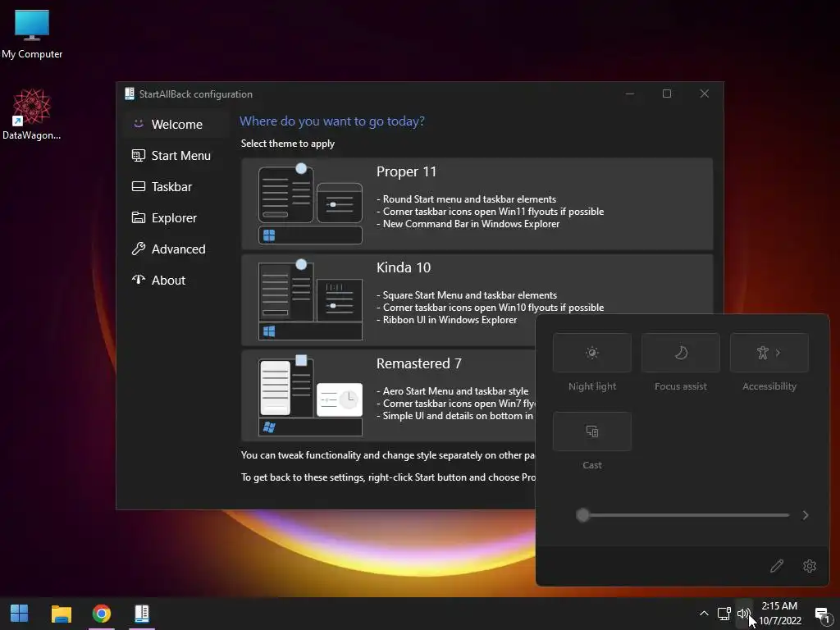Open all settings with the gear icon
Screen dimensions: 840x630
tap(810, 566)
